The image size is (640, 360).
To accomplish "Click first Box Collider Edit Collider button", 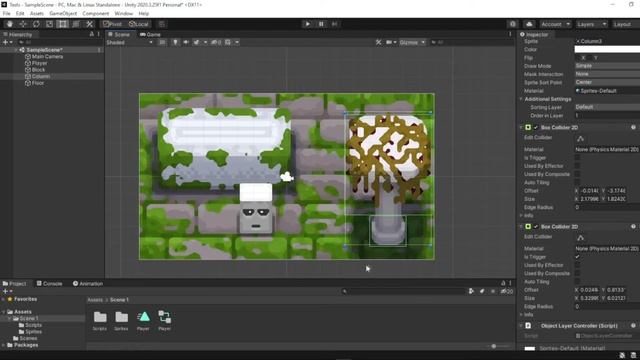I will click(x=580, y=138).
